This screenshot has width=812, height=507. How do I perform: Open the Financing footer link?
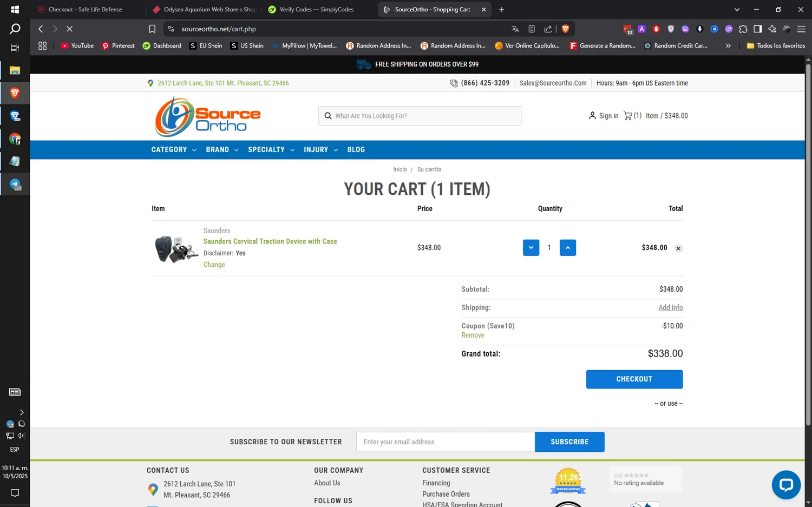pyautogui.click(x=436, y=483)
